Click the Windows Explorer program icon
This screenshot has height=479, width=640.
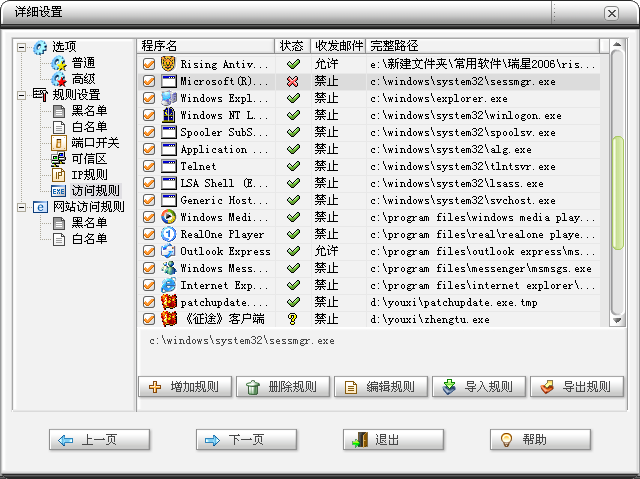coord(168,98)
